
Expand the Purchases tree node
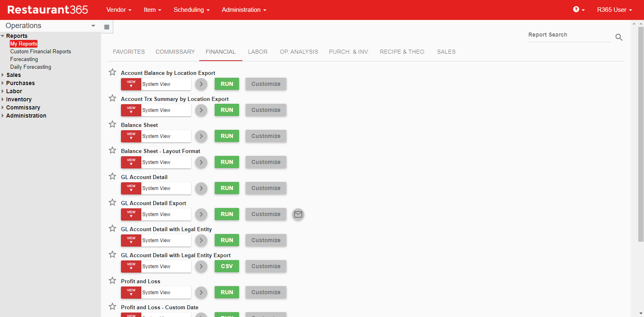(2, 83)
